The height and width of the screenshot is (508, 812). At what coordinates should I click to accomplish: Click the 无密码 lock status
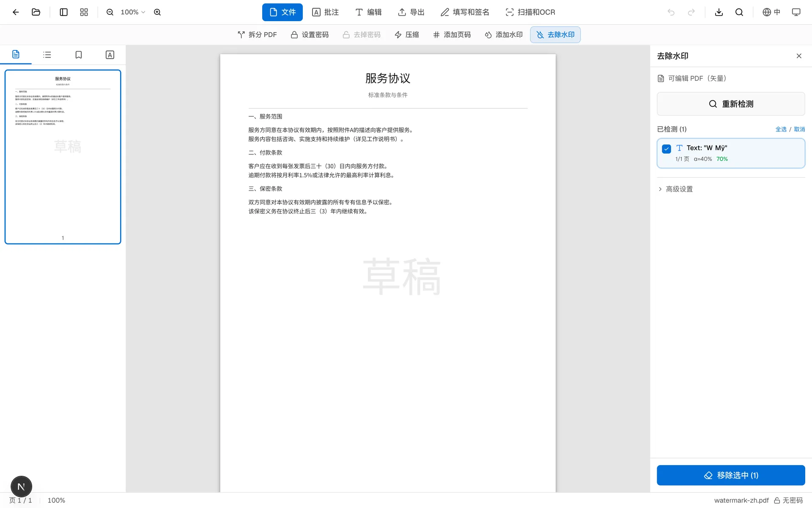tap(788, 500)
